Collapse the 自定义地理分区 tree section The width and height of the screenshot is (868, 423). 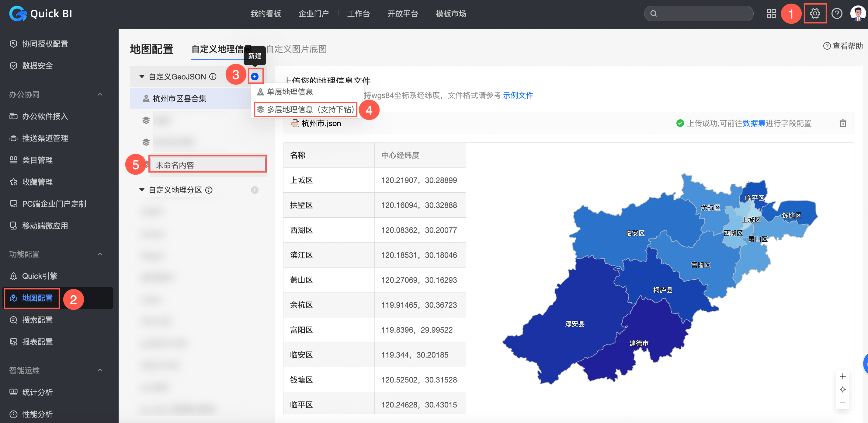click(142, 190)
